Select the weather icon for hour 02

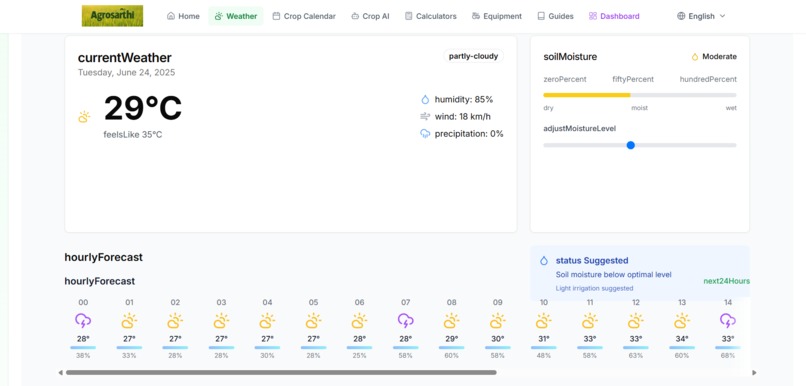click(175, 321)
